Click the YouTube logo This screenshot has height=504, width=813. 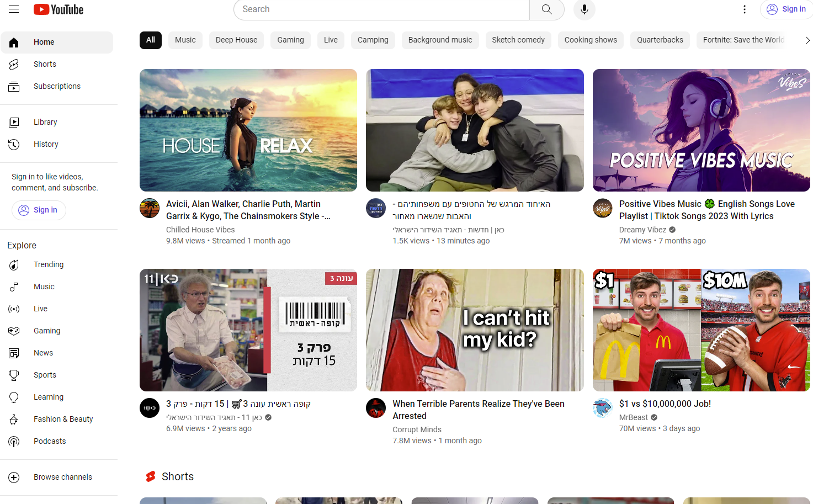[59, 9]
